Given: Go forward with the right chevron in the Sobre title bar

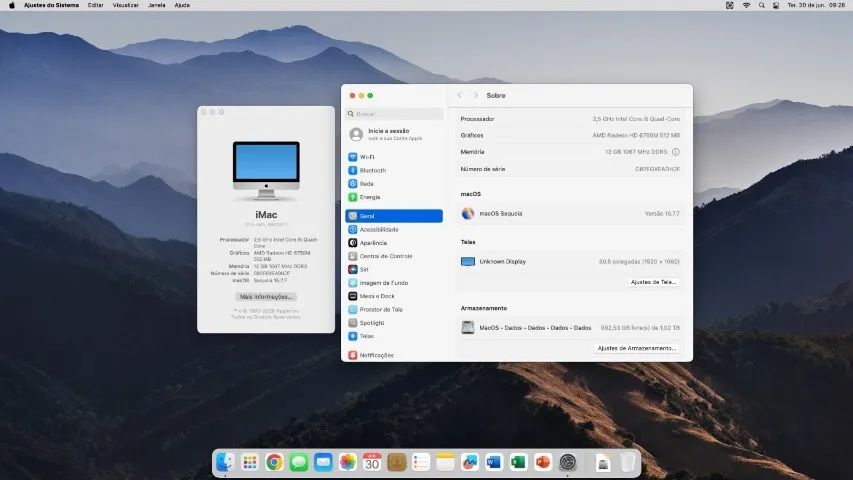Looking at the screenshot, I should (475, 95).
